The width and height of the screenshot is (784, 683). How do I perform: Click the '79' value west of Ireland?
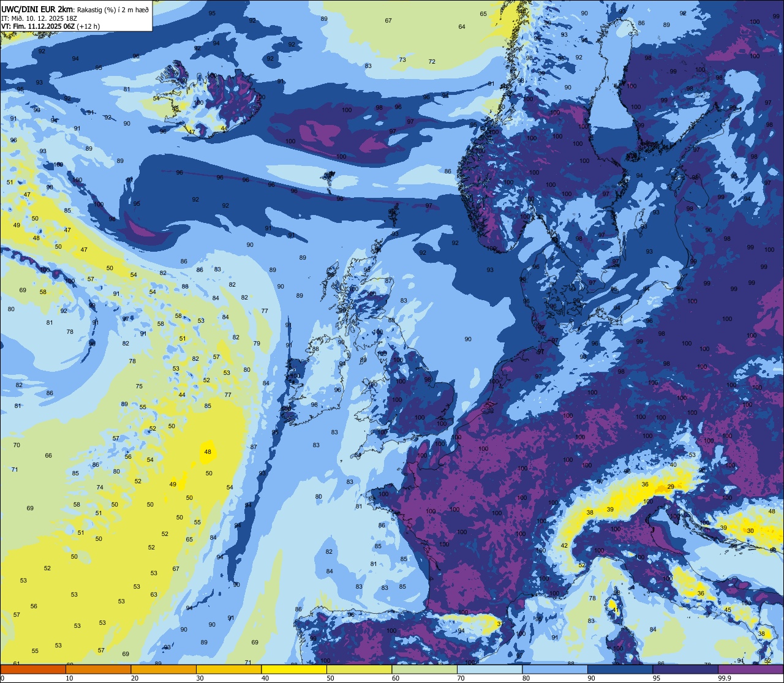click(257, 343)
